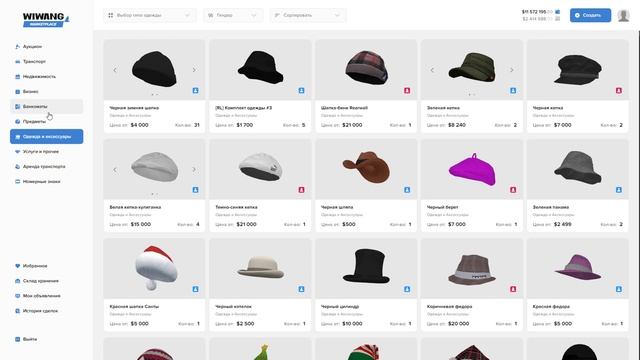Click the $2 500 price on bowler hat card

click(245, 324)
